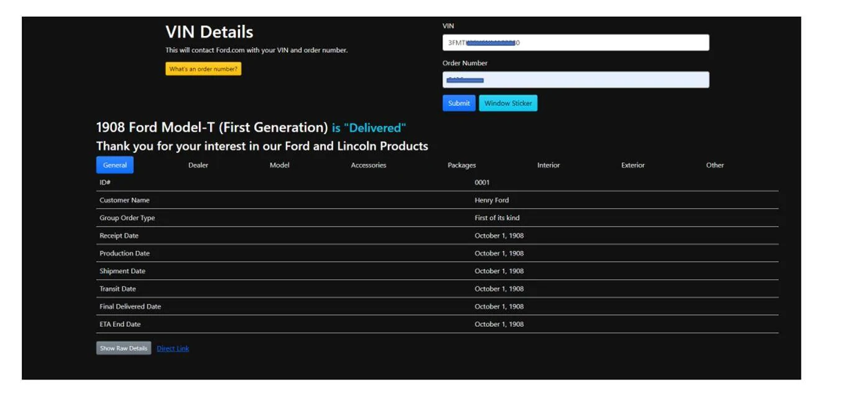This screenshot has height=413, width=868.
Task: Click the "This will contact Ford.com" description text
Action: tap(257, 50)
